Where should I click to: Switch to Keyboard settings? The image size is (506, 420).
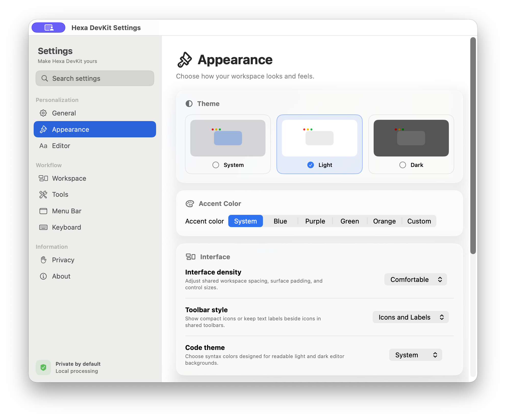click(95, 227)
